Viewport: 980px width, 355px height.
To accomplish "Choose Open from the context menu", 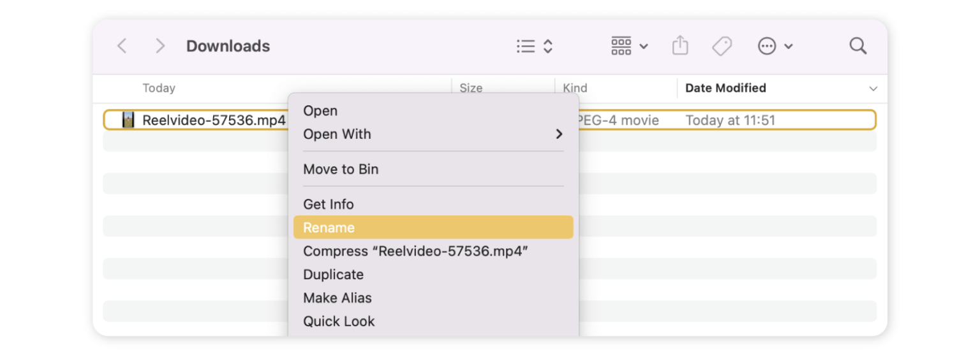I will [x=320, y=111].
